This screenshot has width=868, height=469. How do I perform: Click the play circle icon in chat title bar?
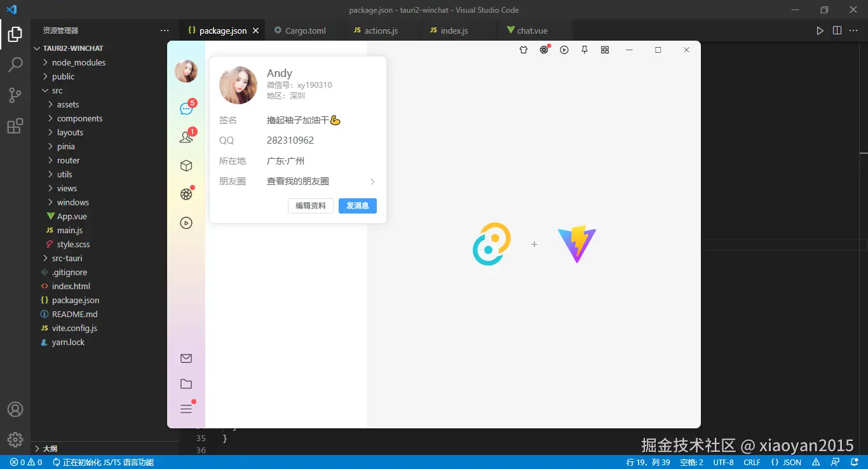click(x=564, y=50)
